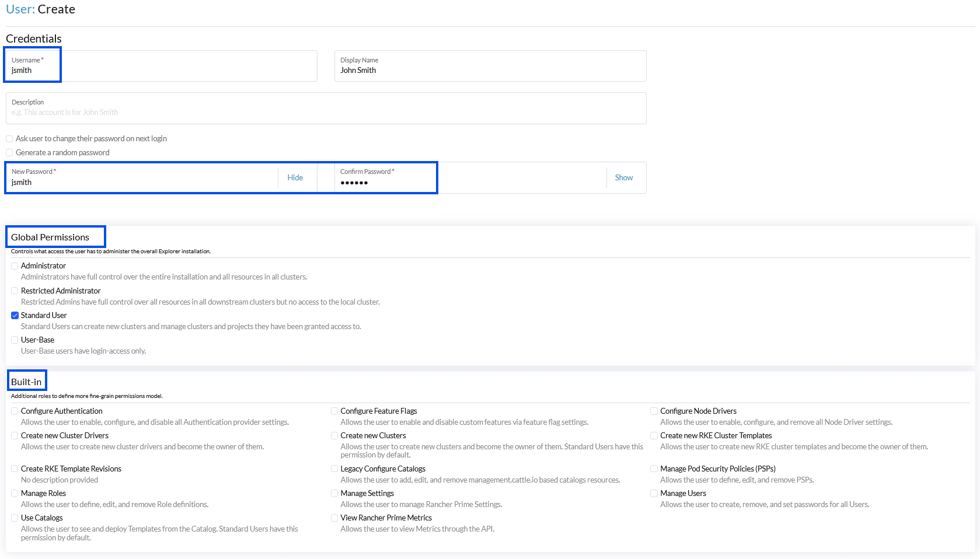This screenshot has height=559, width=980.
Task: Select the User-Base checkbox
Action: 15,340
